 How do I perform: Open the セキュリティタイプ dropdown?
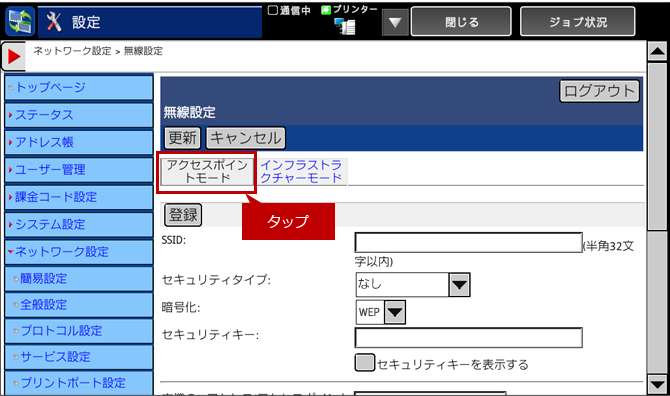413,285
